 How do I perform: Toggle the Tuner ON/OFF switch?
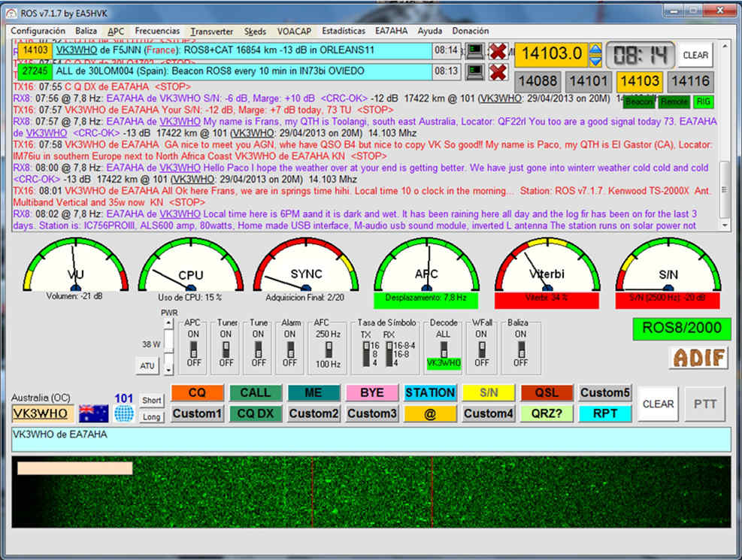[226, 350]
